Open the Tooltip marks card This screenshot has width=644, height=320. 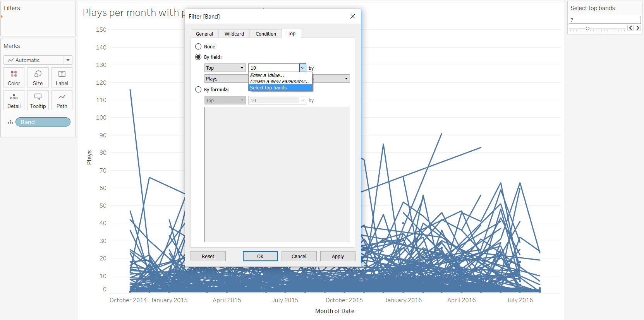(38, 100)
